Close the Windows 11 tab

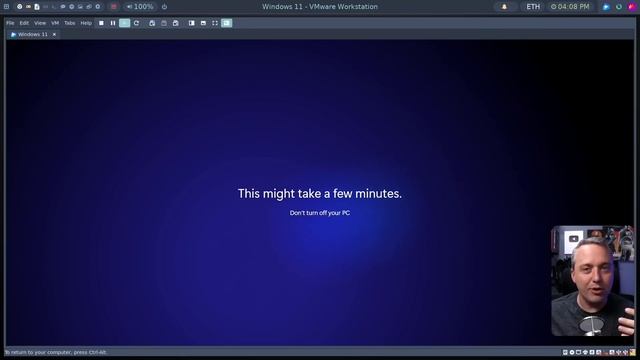[54, 35]
